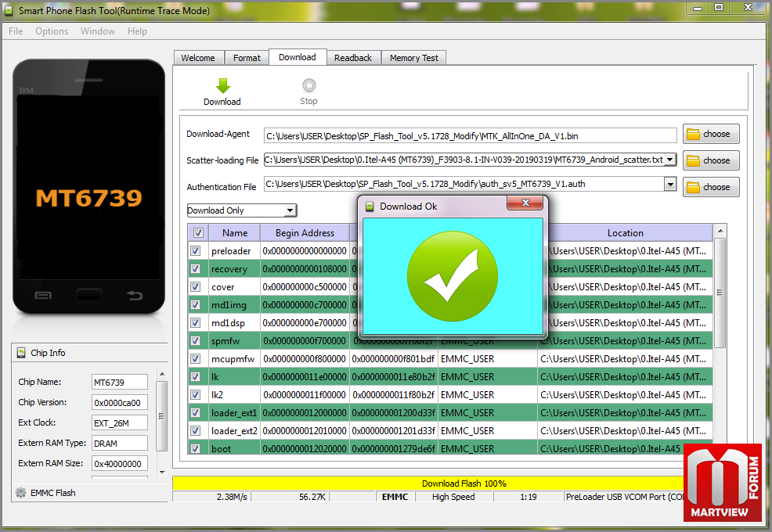Open the Options menu
Viewport: 772px width, 532px height.
52,31
